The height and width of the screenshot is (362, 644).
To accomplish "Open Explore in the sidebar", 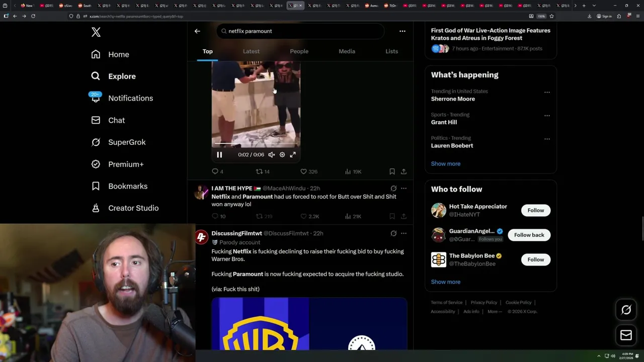I will [114, 76].
